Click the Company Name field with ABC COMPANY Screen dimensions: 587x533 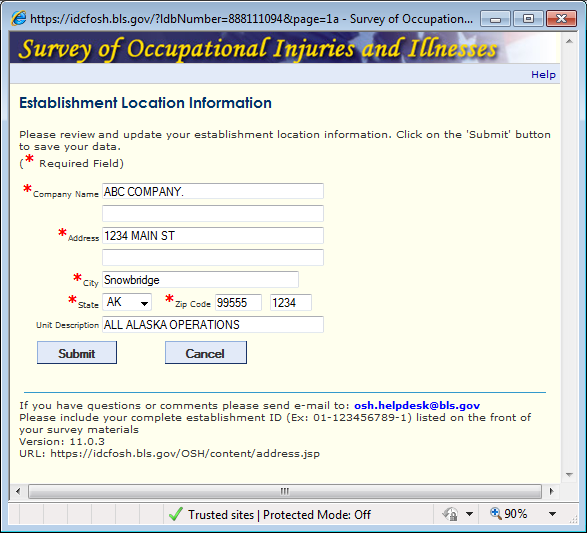[213, 191]
